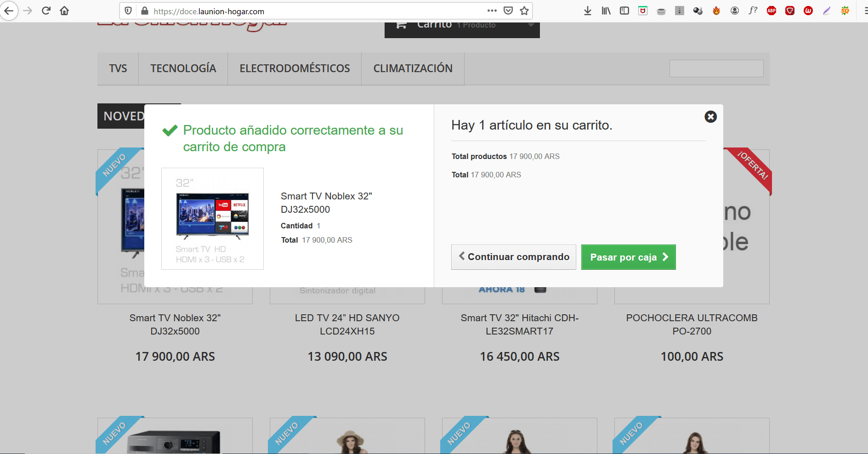View site security padlock info
The width and height of the screenshot is (868, 454).
coord(145,11)
